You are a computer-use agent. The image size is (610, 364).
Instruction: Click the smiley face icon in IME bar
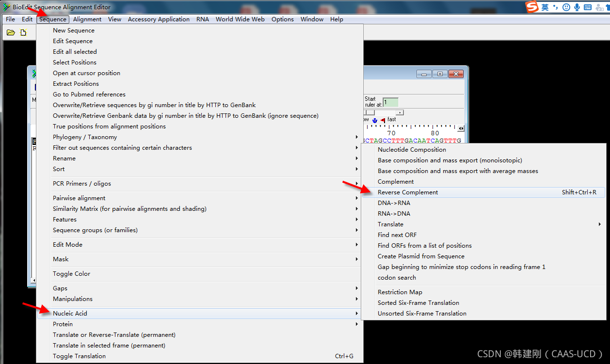(x=567, y=7)
